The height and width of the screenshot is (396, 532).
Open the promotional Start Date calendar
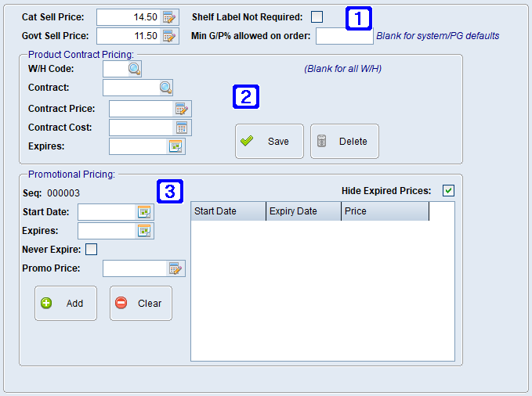pyautogui.click(x=144, y=212)
